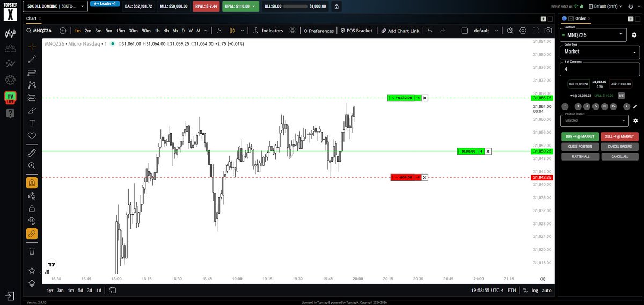Set quantity preset to 10 contracts
The image size is (644, 305).
tap(604, 106)
